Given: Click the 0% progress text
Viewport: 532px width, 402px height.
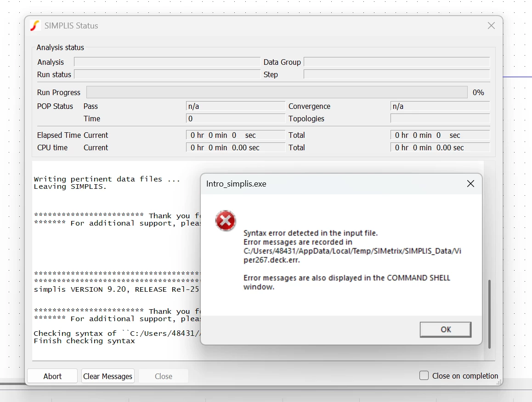Looking at the screenshot, I should pos(478,92).
